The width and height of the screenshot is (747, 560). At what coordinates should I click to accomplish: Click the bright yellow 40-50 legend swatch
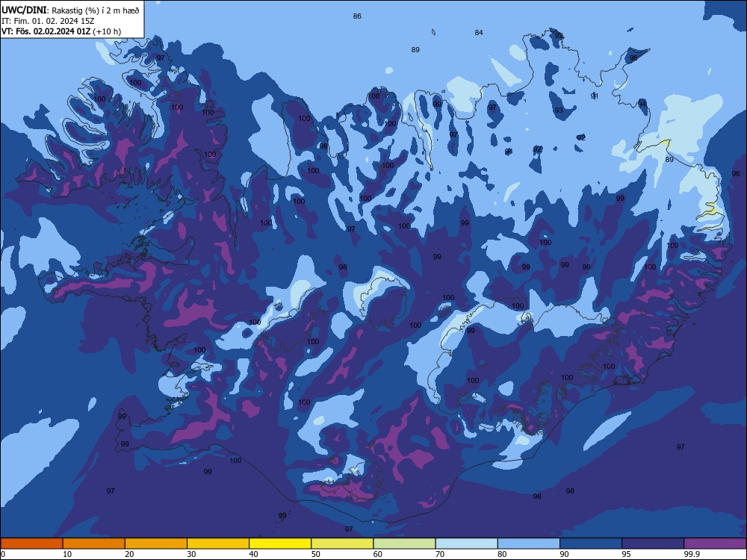[x=280, y=544]
